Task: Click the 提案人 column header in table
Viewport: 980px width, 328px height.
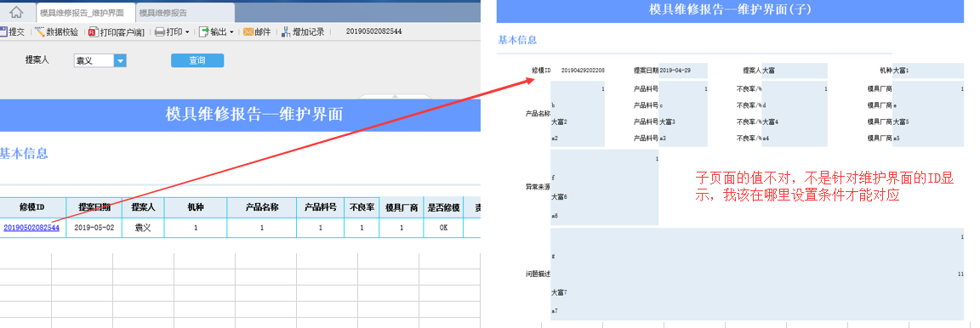Action: tap(143, 207)
